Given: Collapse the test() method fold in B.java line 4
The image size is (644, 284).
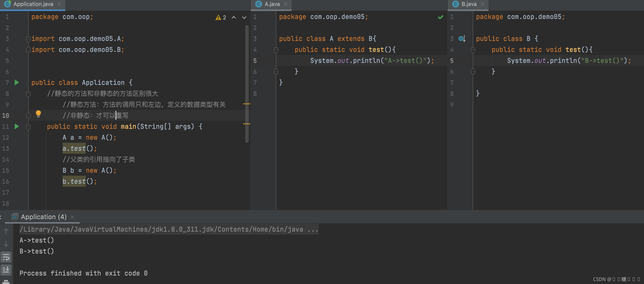Looking at the screenshot, I should tap(473, 50).
